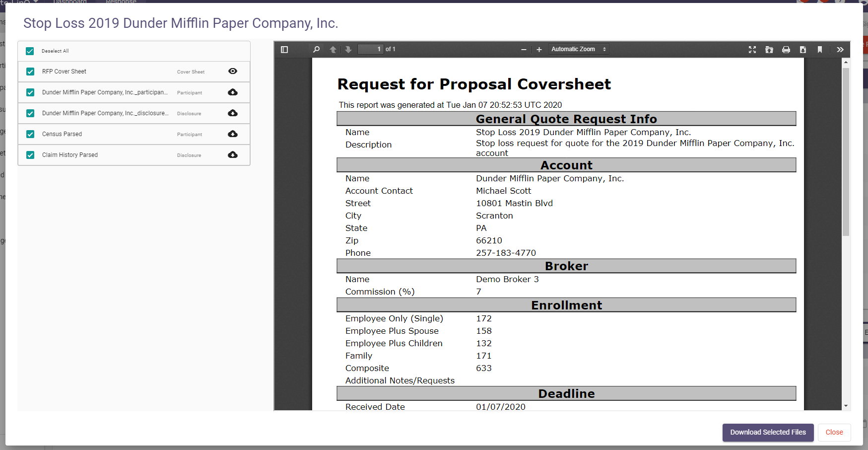Click the PDF page number field
The image size is (868, 450).
point(371,49)
